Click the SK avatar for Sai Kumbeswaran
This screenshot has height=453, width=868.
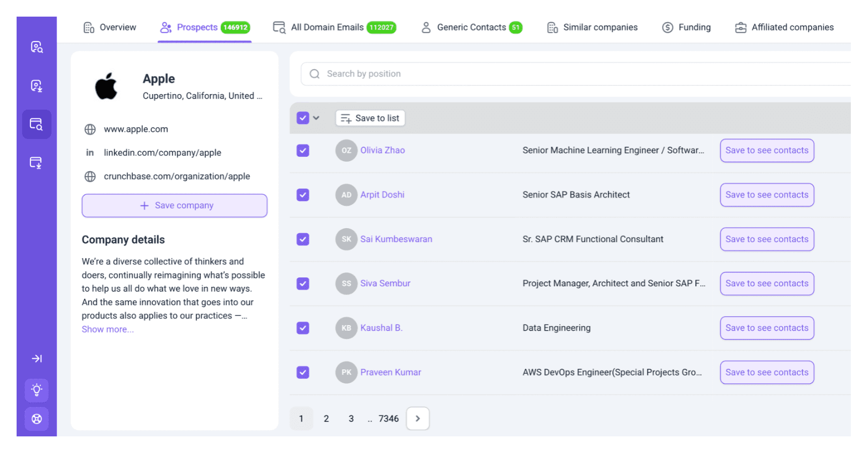click(346, 239)
